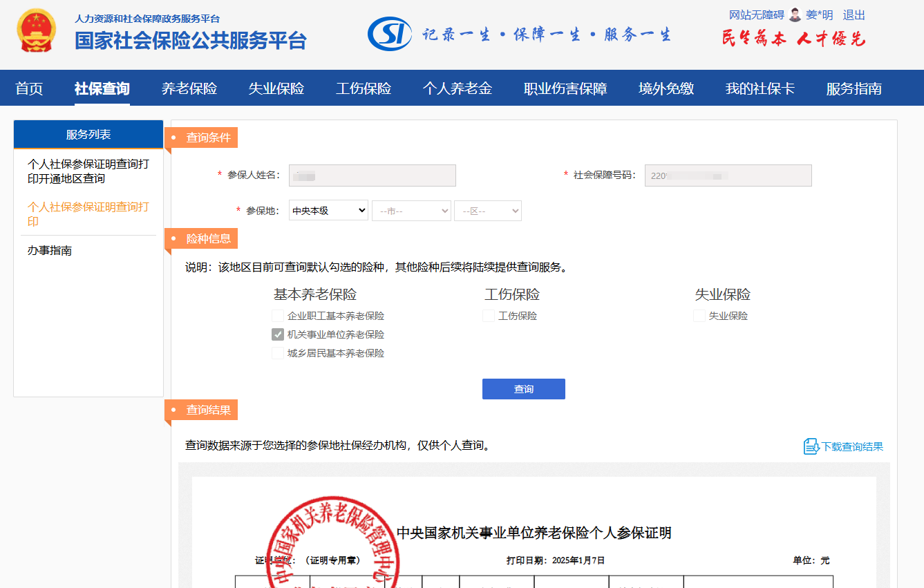924x588 pixels.
Task: Tick the 失业保险 checkbox
Action: tap(699, 316)
